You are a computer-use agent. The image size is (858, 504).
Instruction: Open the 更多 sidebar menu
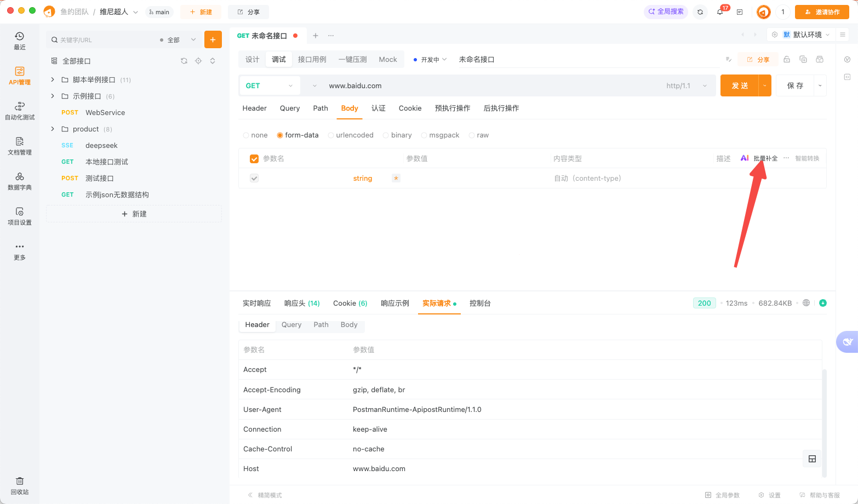[x=20, y=251]
